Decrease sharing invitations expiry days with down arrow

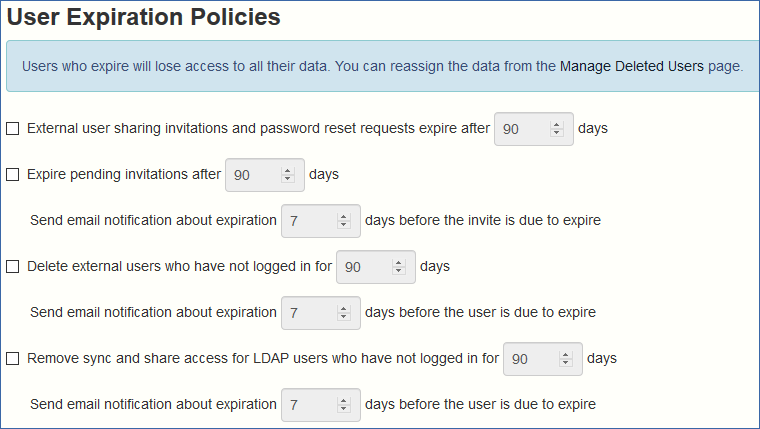click(x=556, y=132)
